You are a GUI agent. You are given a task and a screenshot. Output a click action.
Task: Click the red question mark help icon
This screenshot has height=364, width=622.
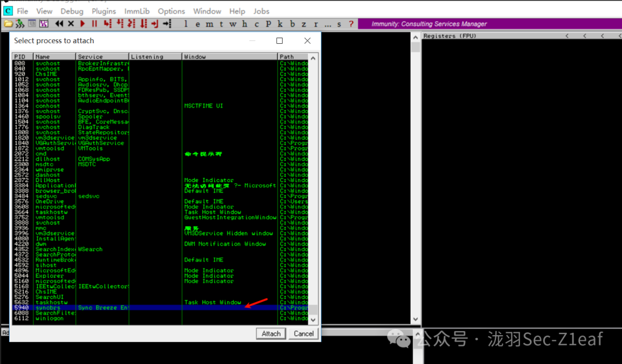point(351,24)
